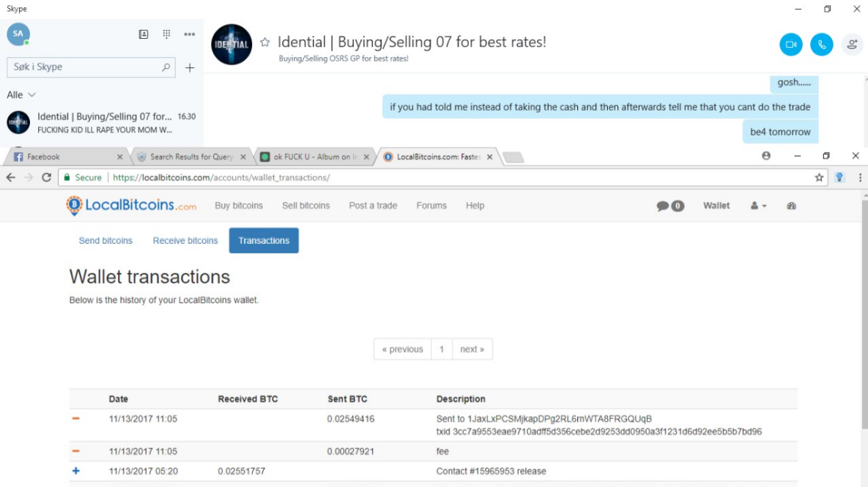Open the Skype more options ellipsis
Screen dimensions: 868x487
tap(189, 34)
